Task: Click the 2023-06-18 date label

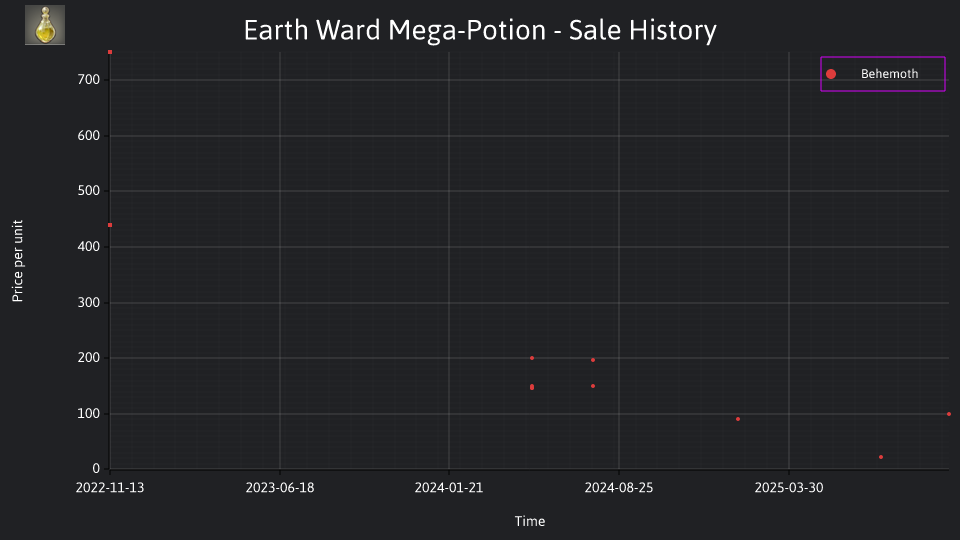Action: tap(280, 488)
